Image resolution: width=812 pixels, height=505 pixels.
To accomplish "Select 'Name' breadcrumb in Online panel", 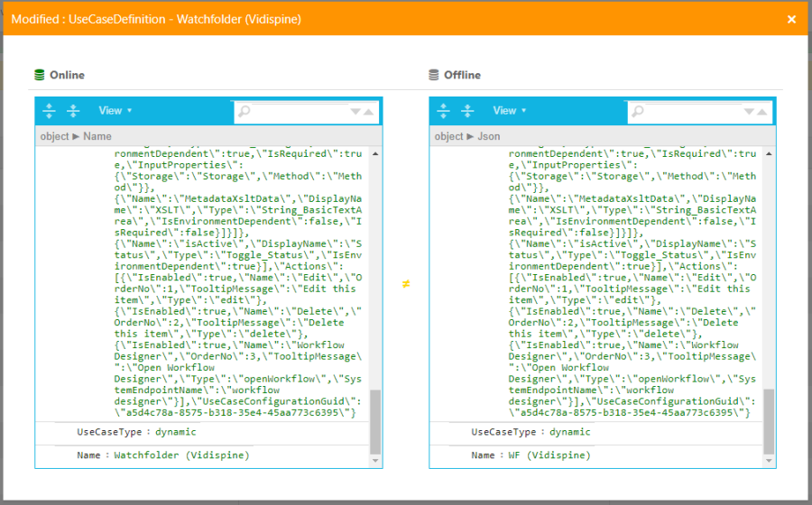I will pyautogui.click(x=97, y=137).
